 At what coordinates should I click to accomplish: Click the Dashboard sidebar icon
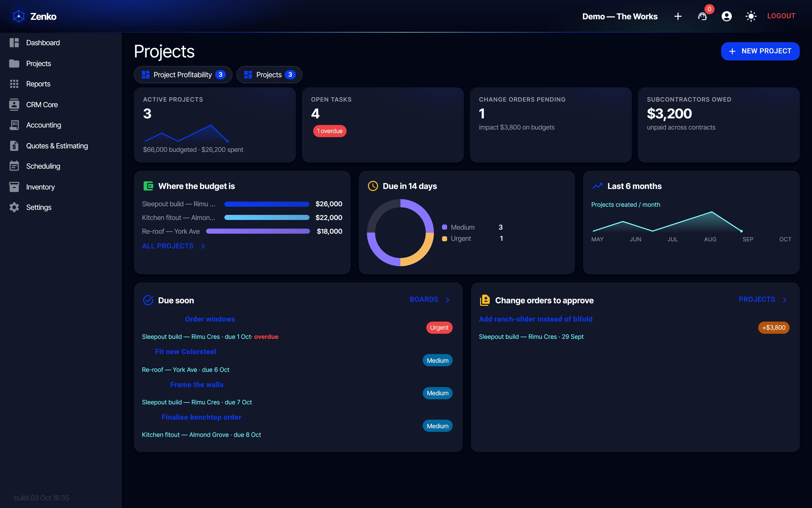coord(14,43)
